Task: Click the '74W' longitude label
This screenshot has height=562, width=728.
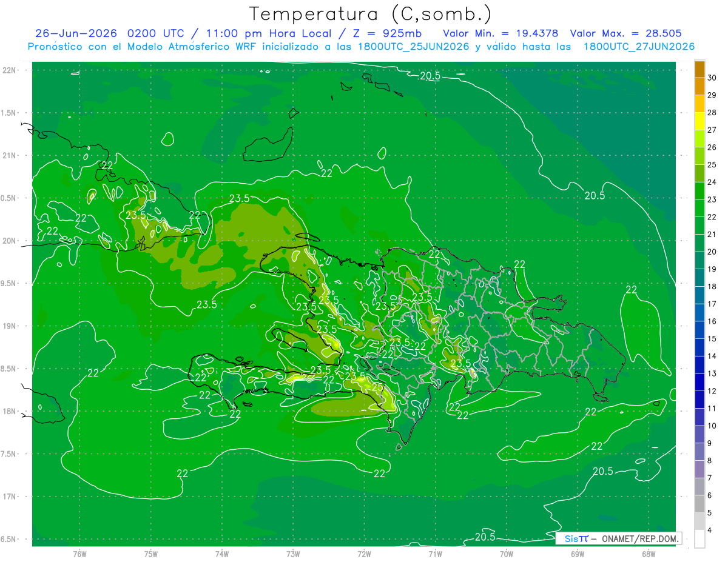Action: (x=222, y=554)
